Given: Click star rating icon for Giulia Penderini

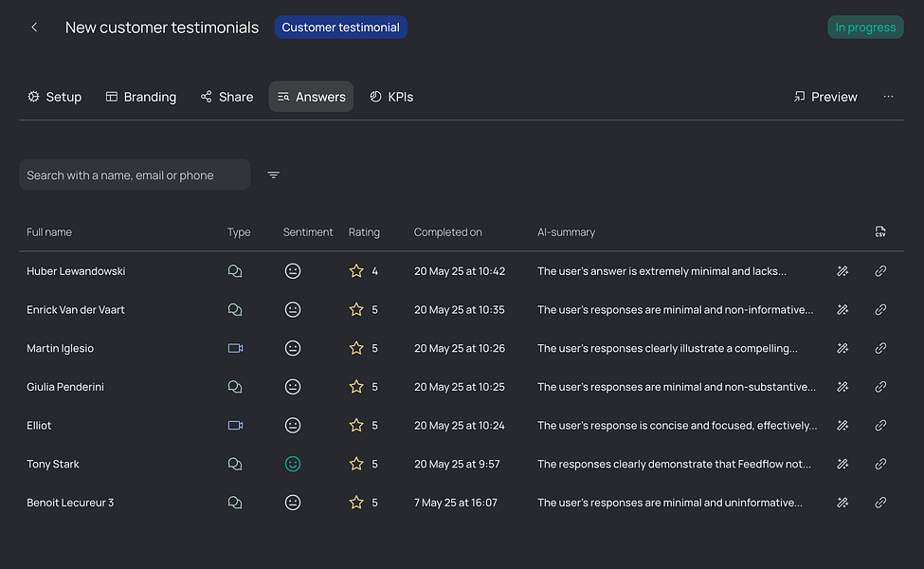Looking at the screenshot, I should [356, 387].
